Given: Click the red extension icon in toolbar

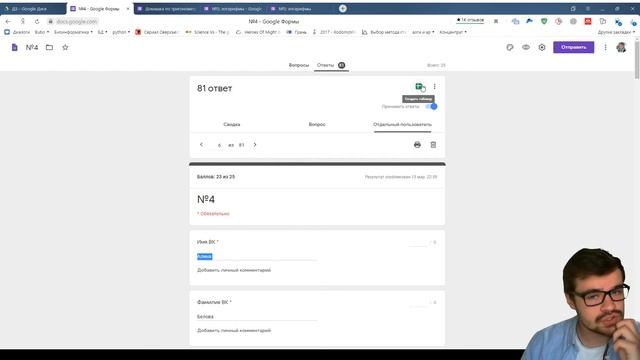Looking at the screenshot, I should click(588, 21).
